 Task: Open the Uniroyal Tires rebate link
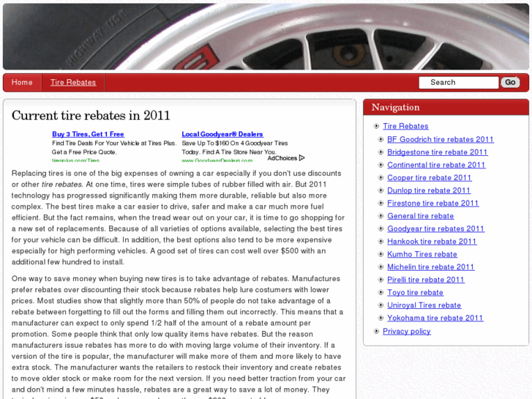pos(424,305)
